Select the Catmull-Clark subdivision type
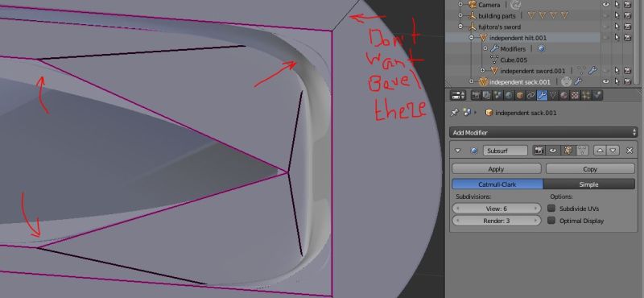Image resolution: width=644 pixels, height=298 pixels. coord(497,184)
